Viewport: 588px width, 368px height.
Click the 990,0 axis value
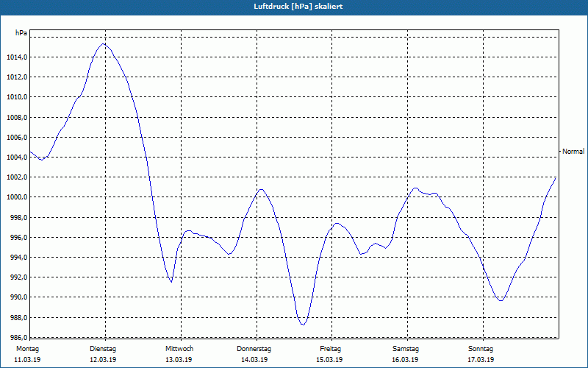(18, 297)
